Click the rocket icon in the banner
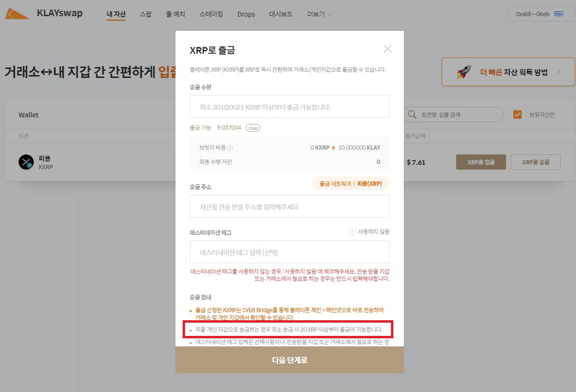 [464, 72]
